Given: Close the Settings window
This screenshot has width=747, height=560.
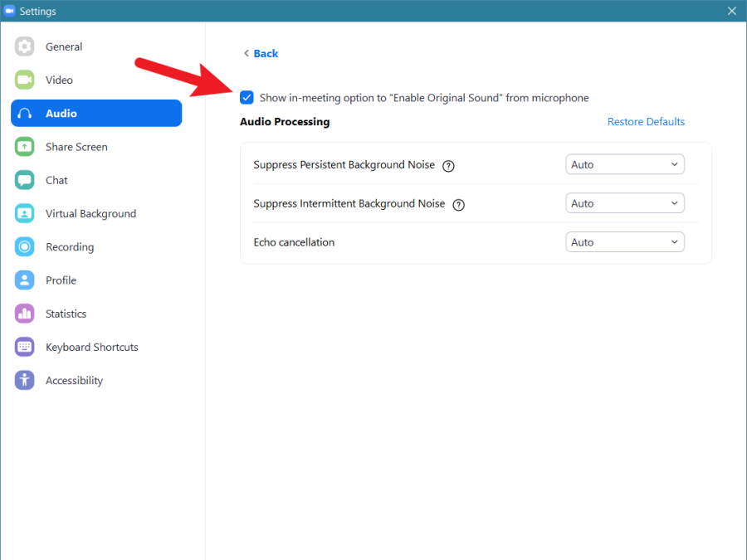Looking at the screenshot, I should [731, 11].
